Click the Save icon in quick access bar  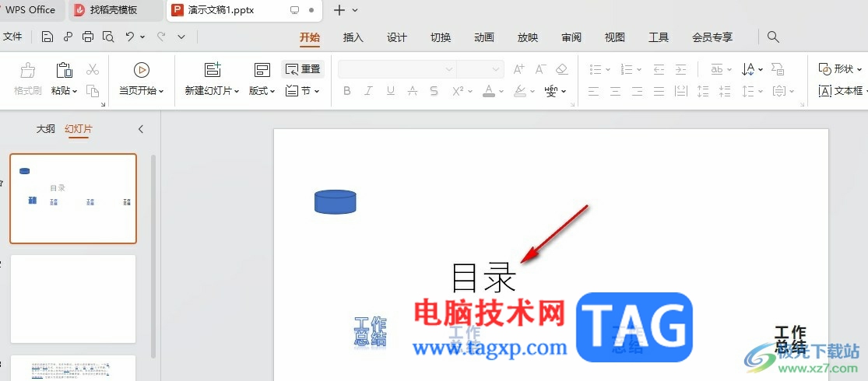(47, 37)
